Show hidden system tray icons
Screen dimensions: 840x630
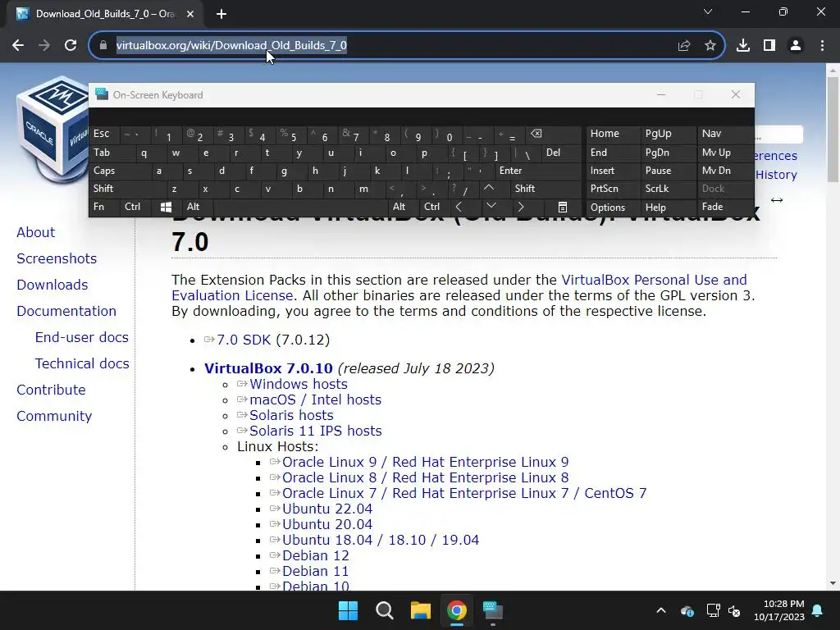[x=661, y=610]
